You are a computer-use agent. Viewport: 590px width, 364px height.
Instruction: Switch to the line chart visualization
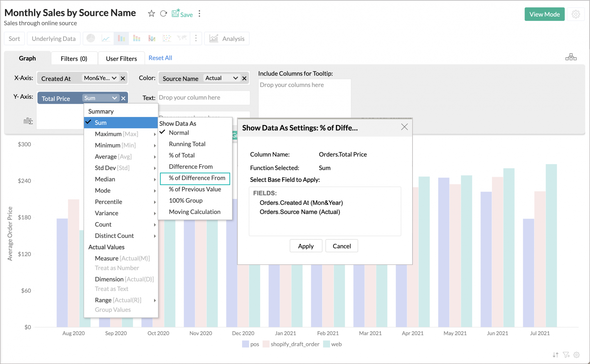pos(106,38)
